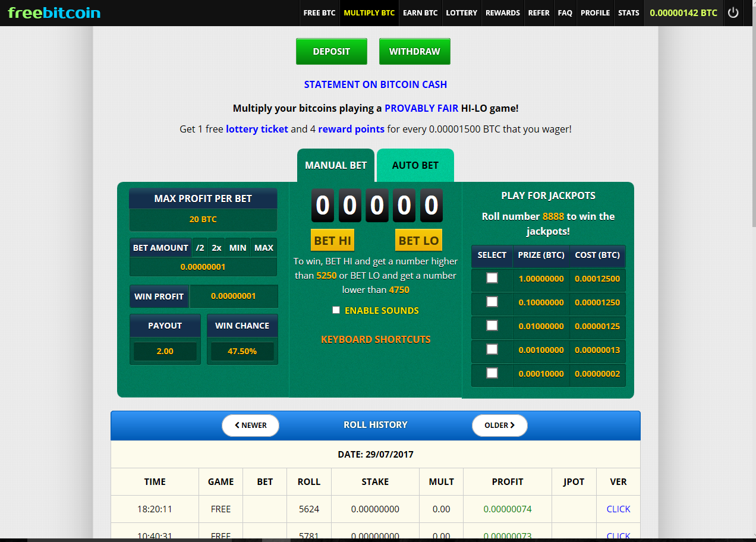
Task: Go to the FREE BTC page
Action: click(320, 12)
